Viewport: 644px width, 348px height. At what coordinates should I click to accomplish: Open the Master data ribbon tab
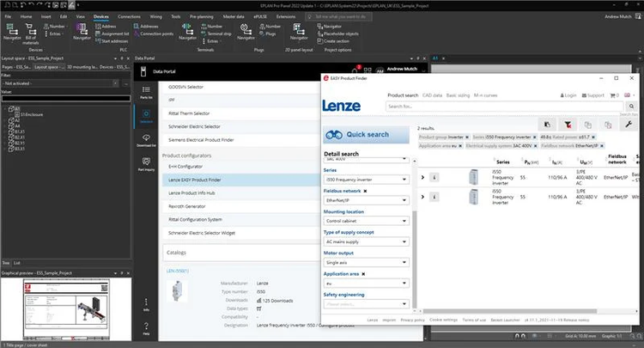(234, 16)
